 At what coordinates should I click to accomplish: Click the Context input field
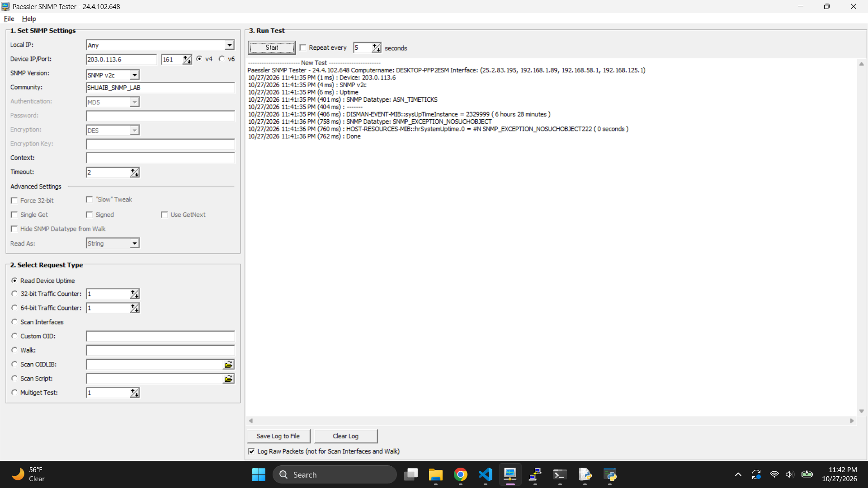tap(160, 158)
